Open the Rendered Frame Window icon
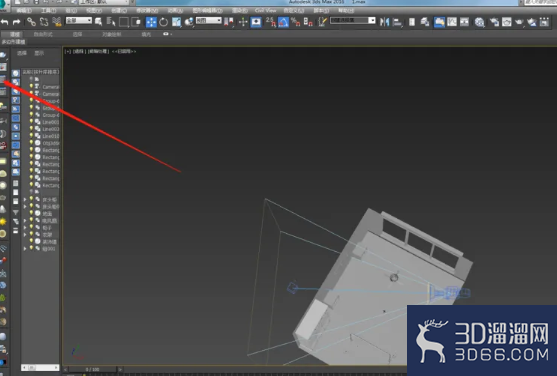557x376 pixels. [507, 22]
